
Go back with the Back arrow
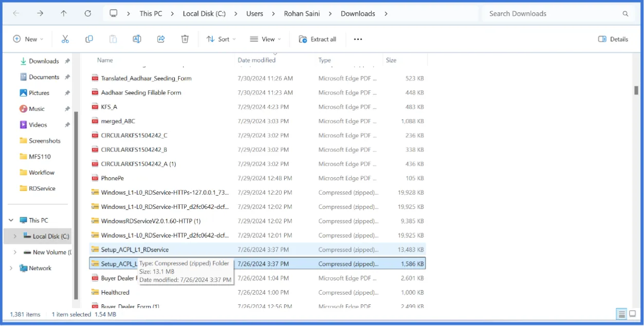16,14
